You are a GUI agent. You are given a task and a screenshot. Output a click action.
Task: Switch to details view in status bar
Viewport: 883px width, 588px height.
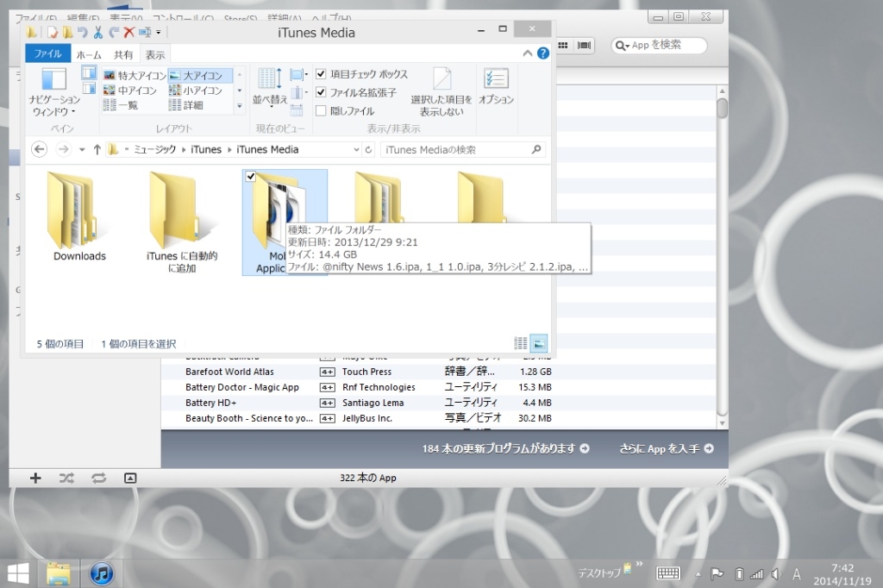521,343
